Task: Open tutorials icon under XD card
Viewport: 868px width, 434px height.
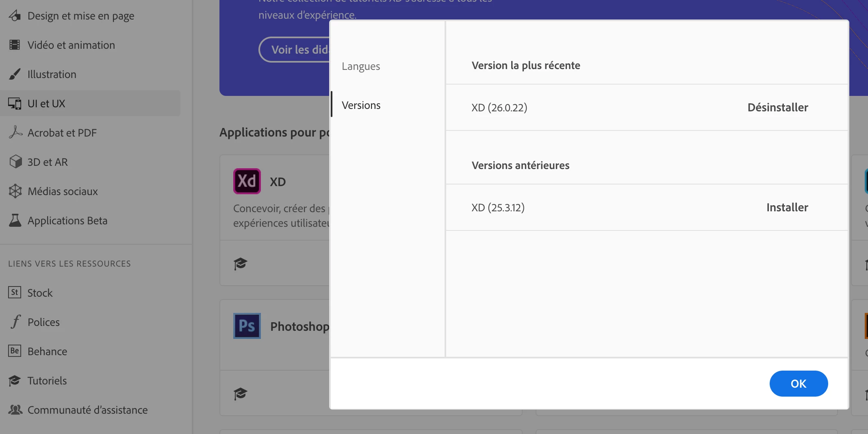Action: [240, 264]
